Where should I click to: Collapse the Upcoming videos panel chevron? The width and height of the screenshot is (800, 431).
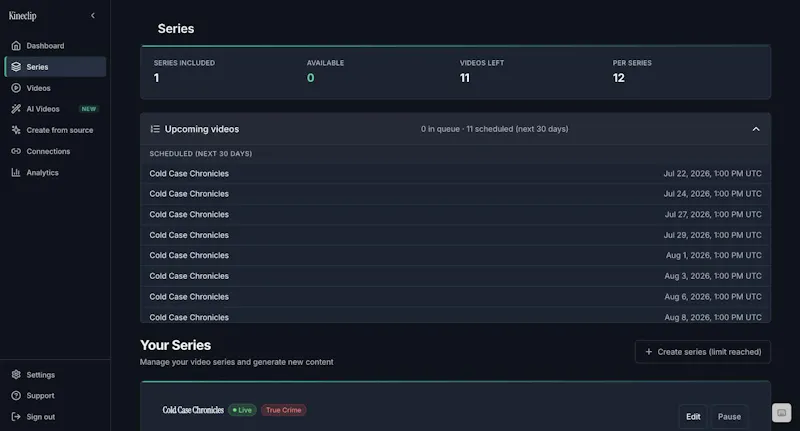click(x=756, y=129)
